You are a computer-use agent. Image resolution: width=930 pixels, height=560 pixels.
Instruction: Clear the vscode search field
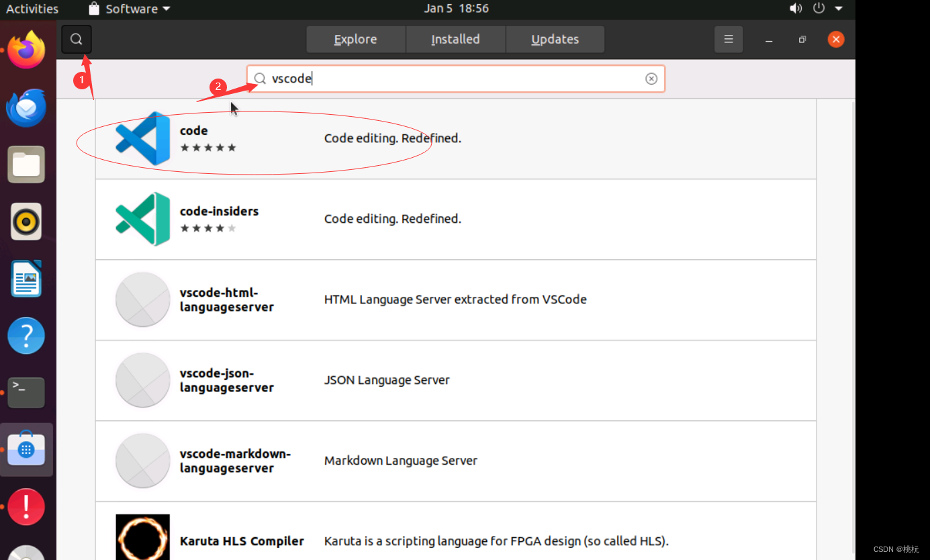pyautogui.click(x=651, y=79)
